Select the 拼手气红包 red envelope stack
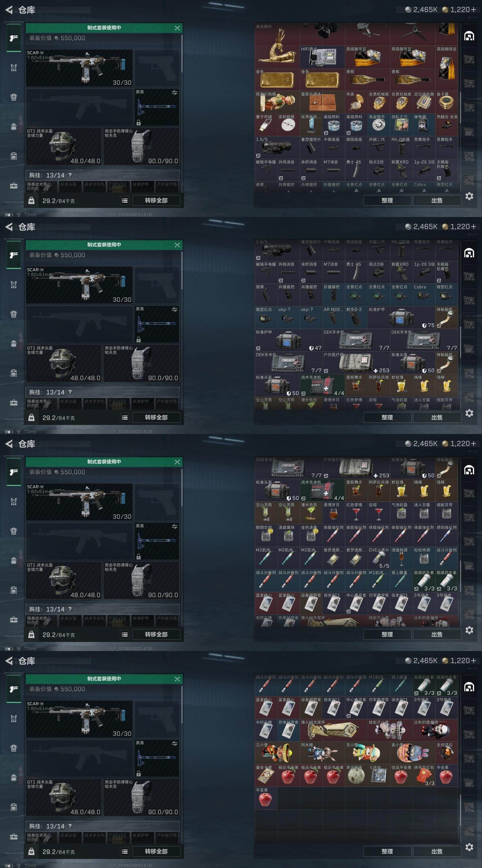Screen dimensions: 482x868 [x=424, y=775]
